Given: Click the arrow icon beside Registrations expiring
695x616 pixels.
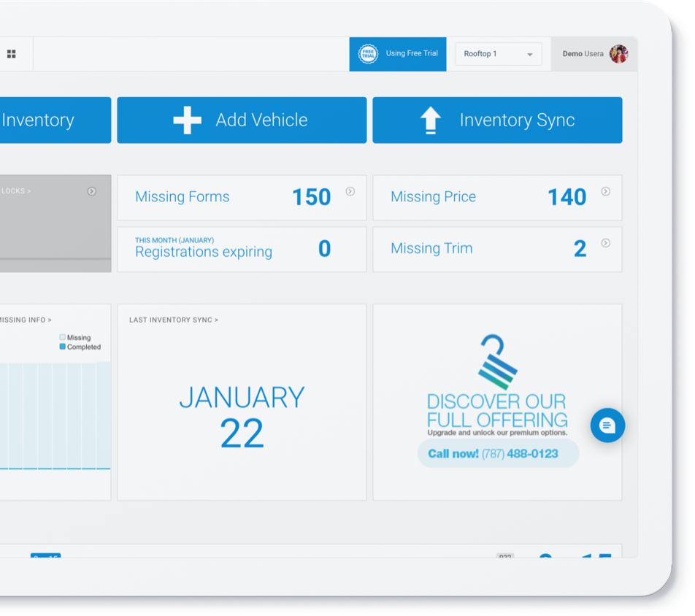Looking at the screenshot, I should coord(350,243).
